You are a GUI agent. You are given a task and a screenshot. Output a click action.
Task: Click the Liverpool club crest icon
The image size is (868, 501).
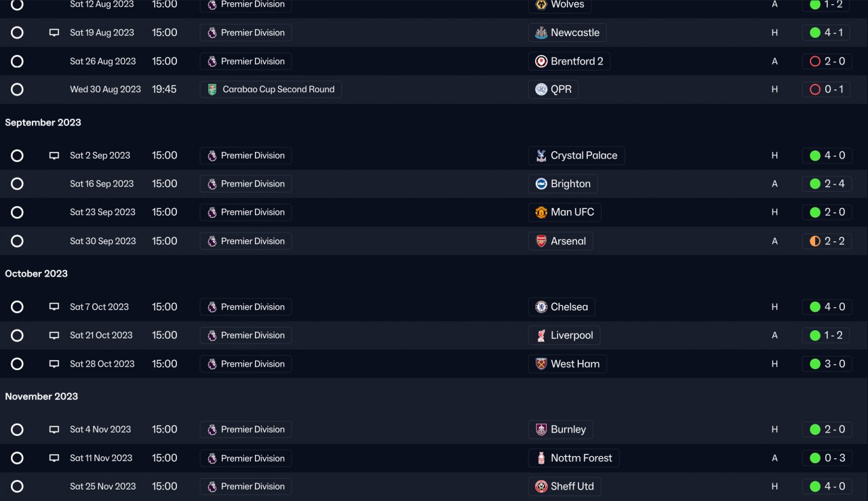pyautogui.click(x=541, y=336)
